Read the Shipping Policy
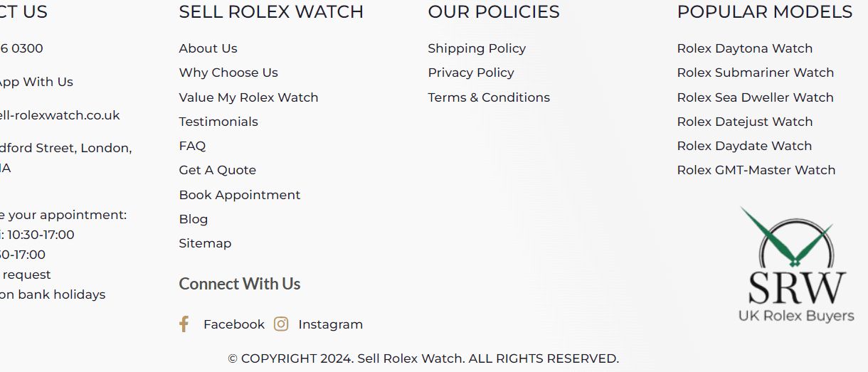The width and height of the screenshot is (868, 372). coord(477,48)
